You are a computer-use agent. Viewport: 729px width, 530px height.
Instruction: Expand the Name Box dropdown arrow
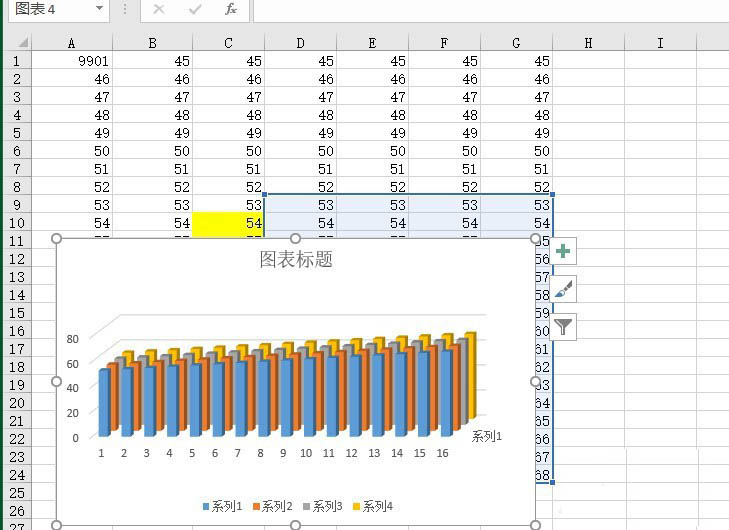[x=99, y=8]
